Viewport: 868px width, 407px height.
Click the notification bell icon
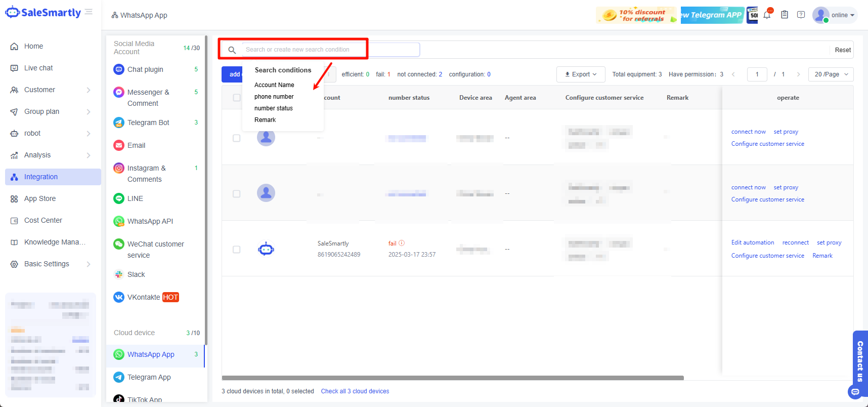[767, 15]
